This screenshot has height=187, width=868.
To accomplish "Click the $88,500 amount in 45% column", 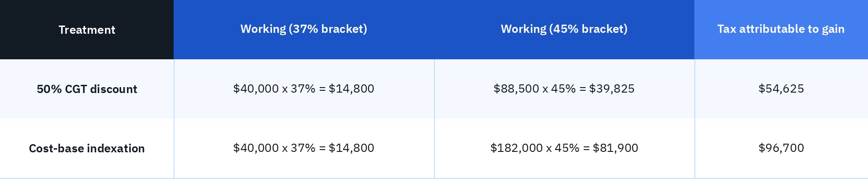I will tap(516, 88).
